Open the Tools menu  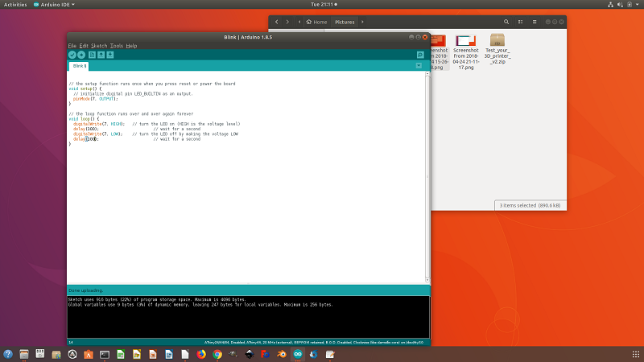116,46
